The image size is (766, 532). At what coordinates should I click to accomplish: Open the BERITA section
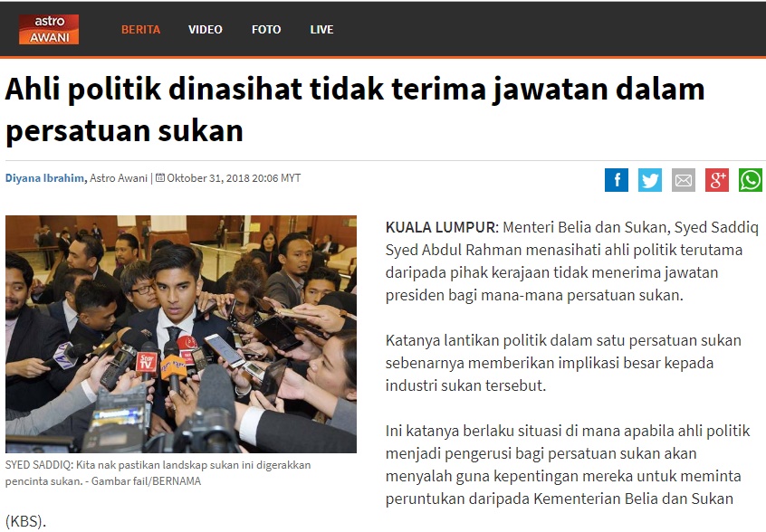click(x=140, y=30)
